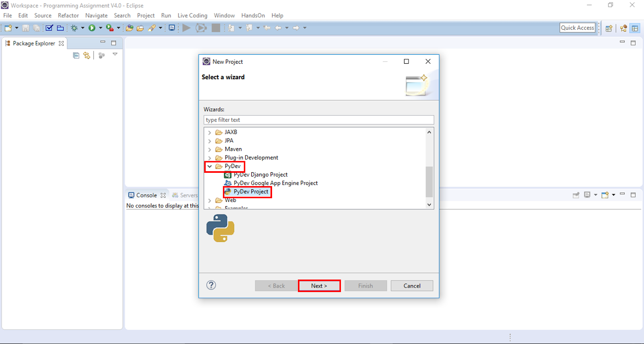Image resolution: width=644 pixels, height=344 pixels.
Task: Click the Last Edit Location arrow icon
Action: coord(267,28)
